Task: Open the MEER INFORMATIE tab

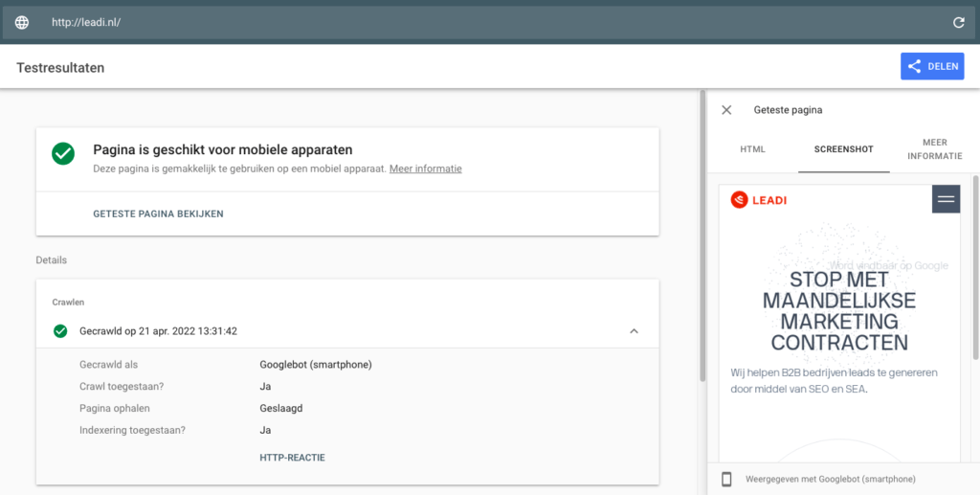Action: pos(934,149)
